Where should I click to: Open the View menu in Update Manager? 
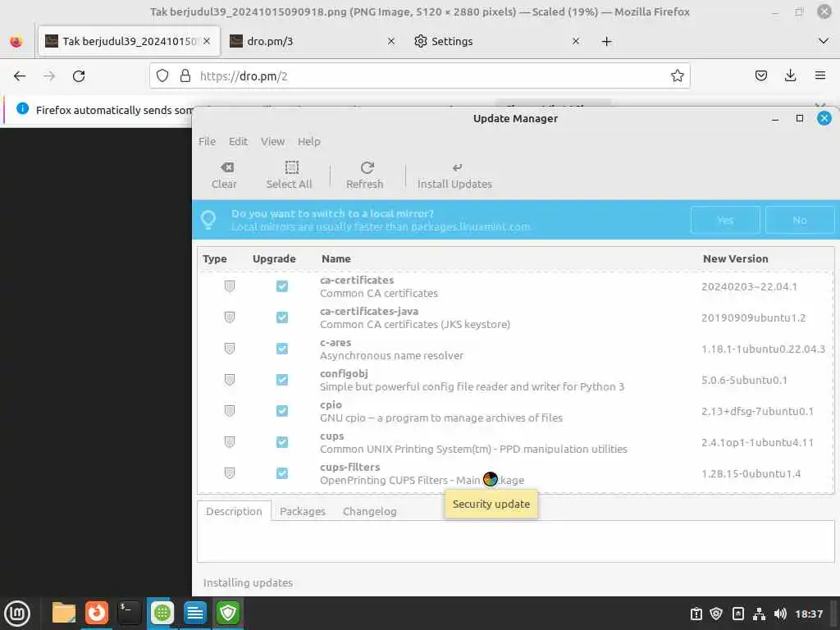point(272,141)
